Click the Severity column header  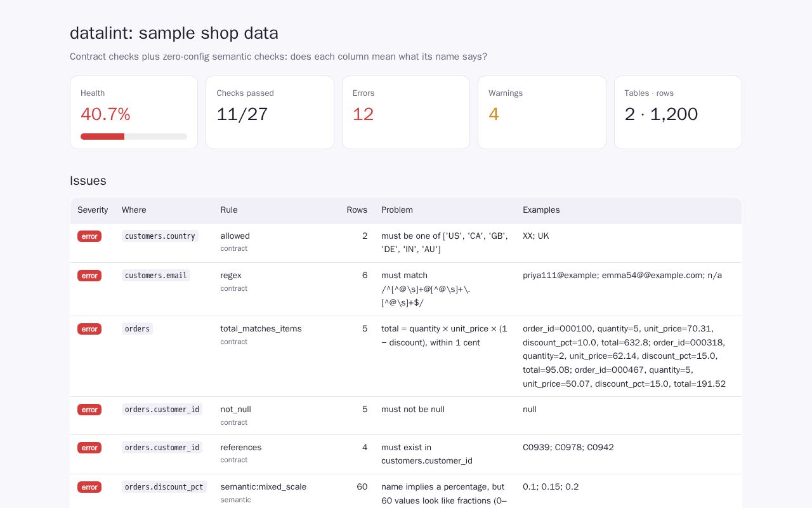[93, 210]
